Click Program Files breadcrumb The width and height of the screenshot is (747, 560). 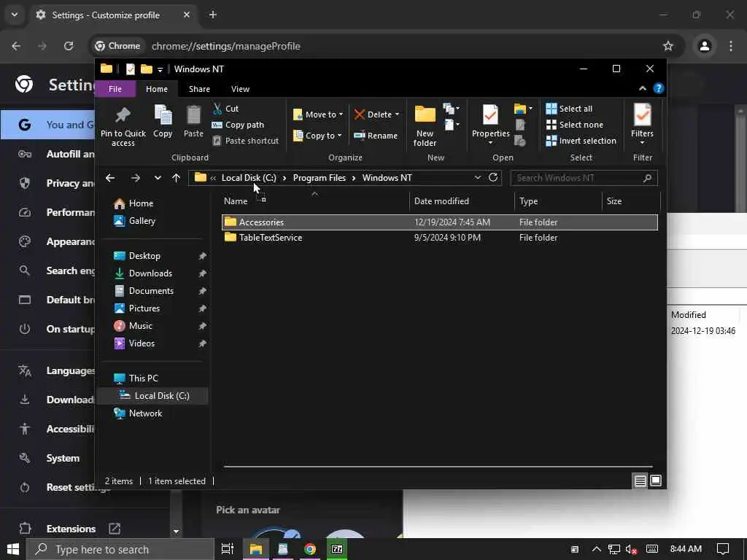tap(320, 178)
